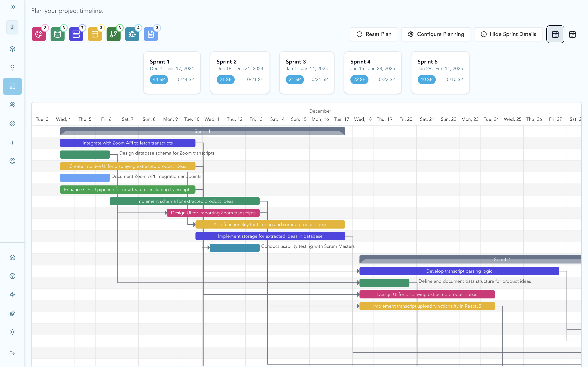Open the team members sidebar item

[12, 105]
